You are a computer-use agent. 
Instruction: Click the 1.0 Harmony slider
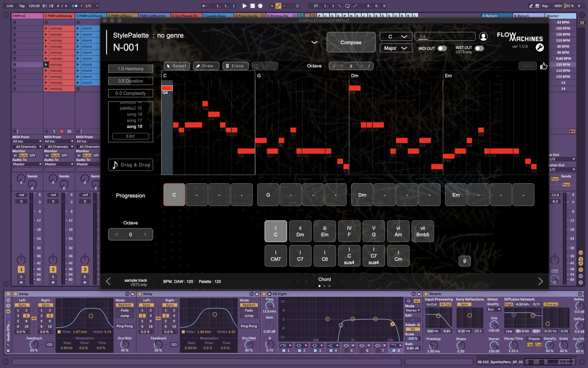click(130, 69)
